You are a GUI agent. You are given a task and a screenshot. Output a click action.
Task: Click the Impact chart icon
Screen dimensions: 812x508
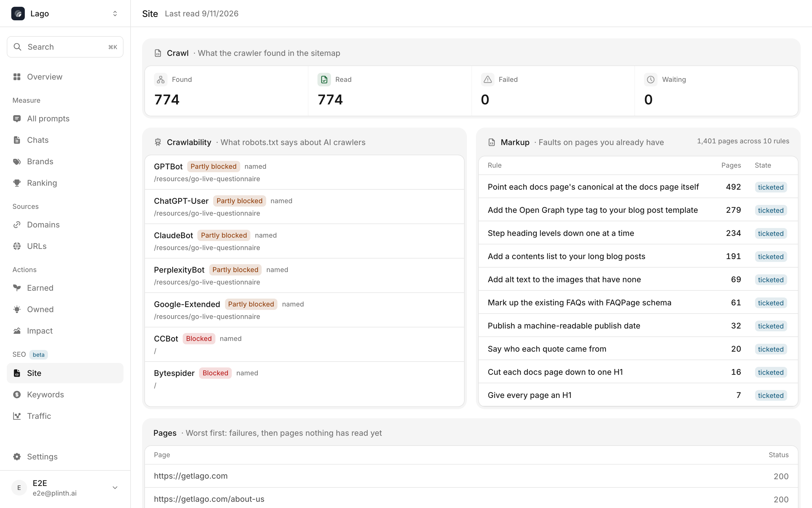[17, 331]
